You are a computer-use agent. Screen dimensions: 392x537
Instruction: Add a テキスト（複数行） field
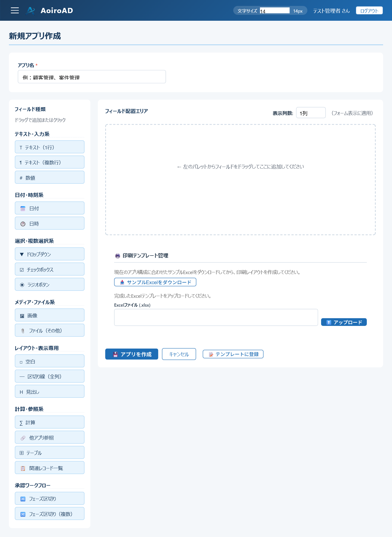tap(50, 162)
